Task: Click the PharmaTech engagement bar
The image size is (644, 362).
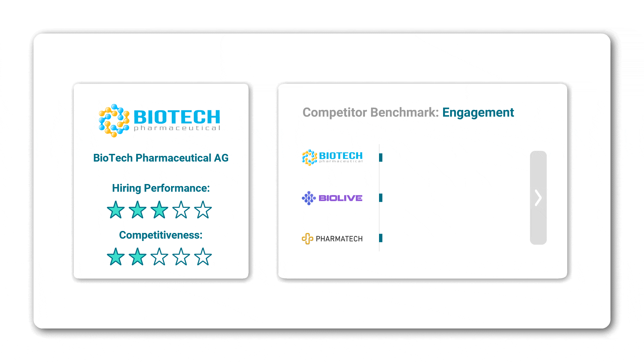Action: (381, 238)
